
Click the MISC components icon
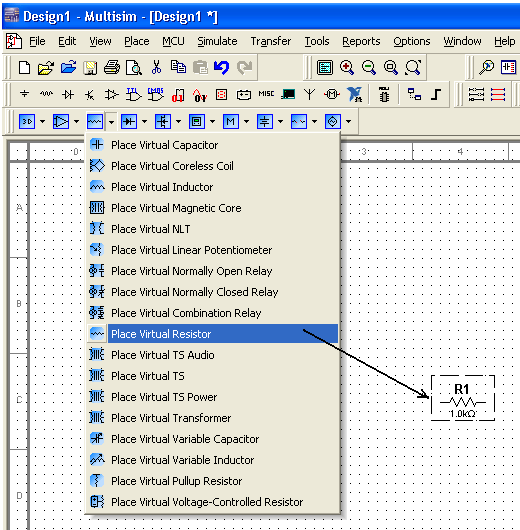(266, 94)
